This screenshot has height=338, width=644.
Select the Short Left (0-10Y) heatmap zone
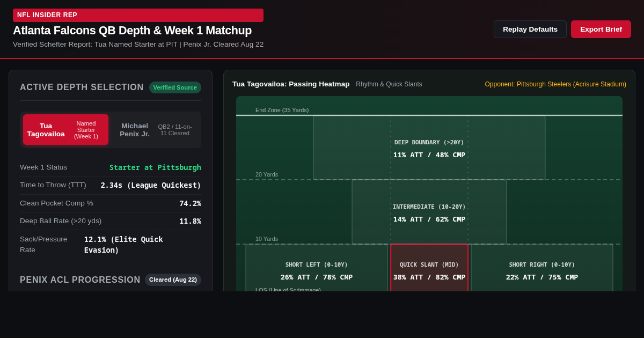point(317,268)
